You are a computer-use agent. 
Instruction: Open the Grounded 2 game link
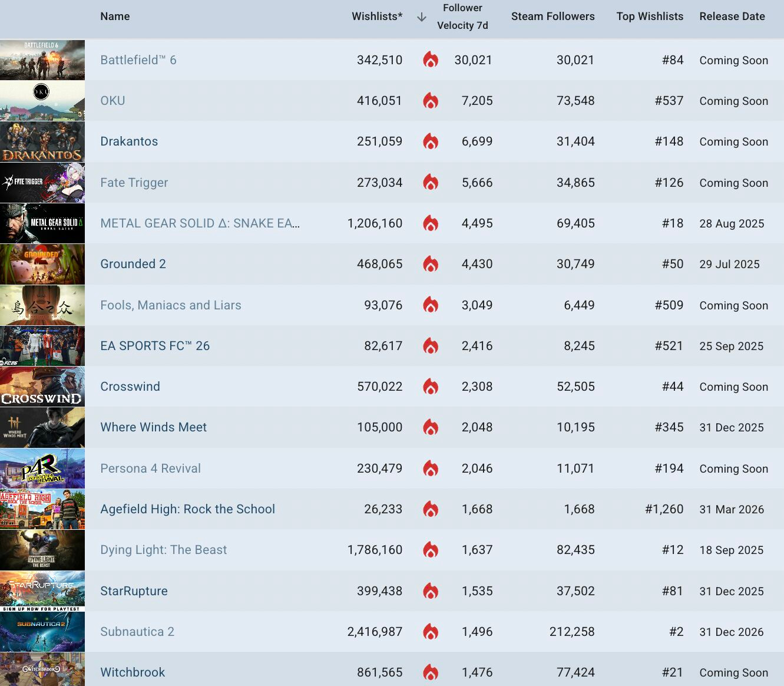point(133,264)
